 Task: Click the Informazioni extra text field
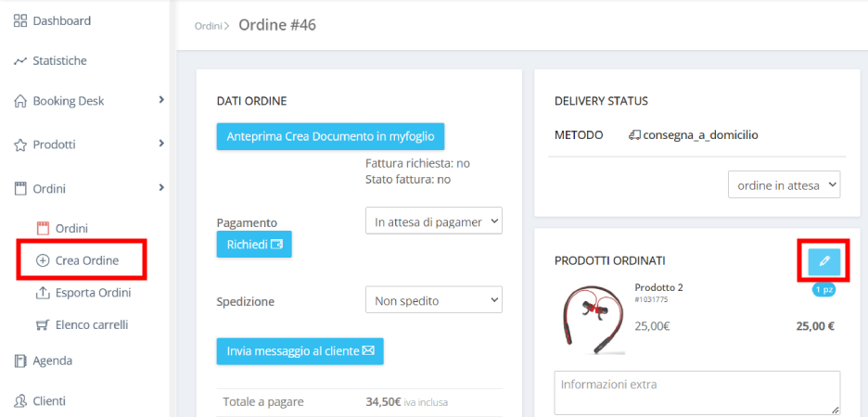pyautogui.click(x=696, y=392)
